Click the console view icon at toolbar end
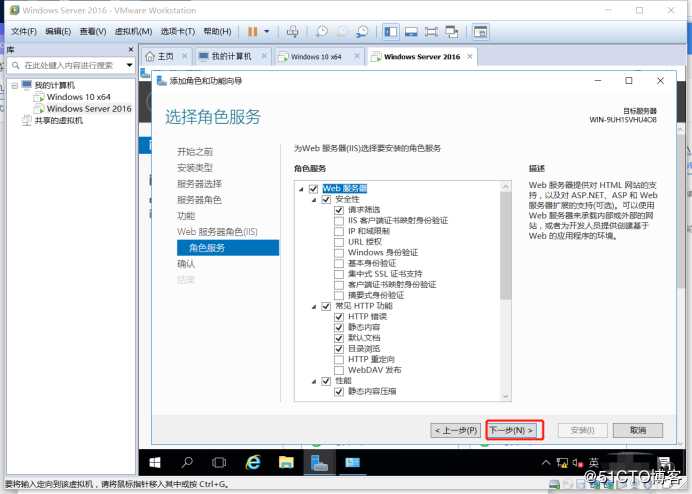 click(x=480, y=32)
